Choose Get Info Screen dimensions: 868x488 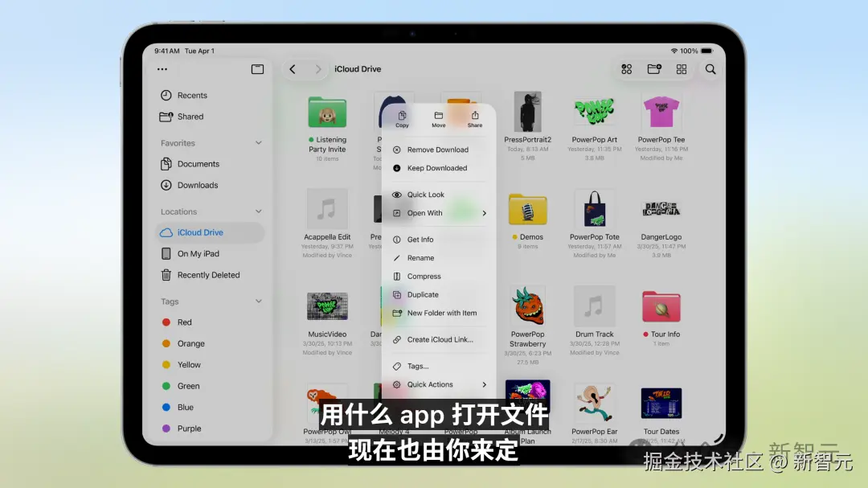pyautogui.click(x=439, y=240)
